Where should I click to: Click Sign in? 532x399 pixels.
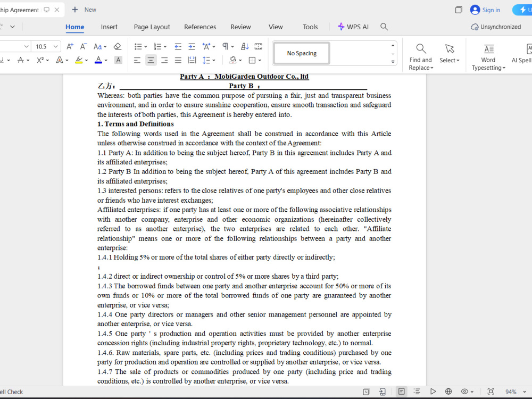(485, 10)
